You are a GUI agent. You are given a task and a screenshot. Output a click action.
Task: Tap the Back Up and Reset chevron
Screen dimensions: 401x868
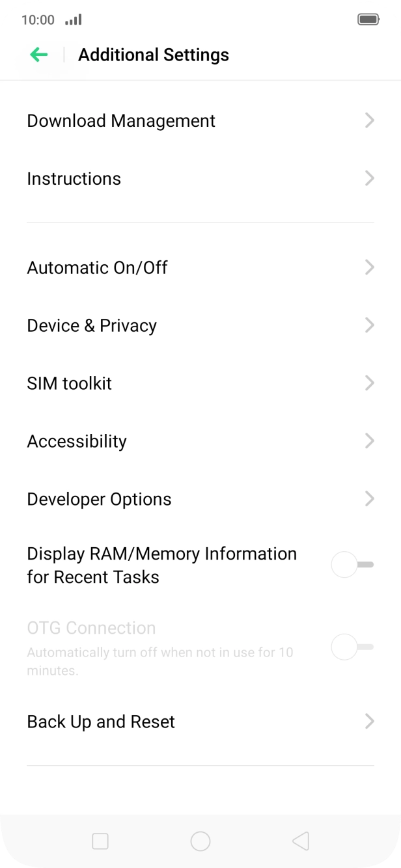369,722
